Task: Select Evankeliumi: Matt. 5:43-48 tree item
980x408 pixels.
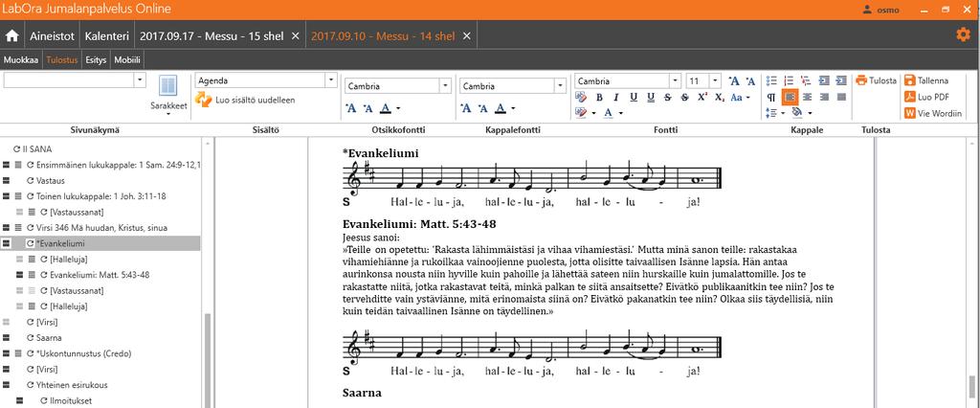Action: [100, 275]
